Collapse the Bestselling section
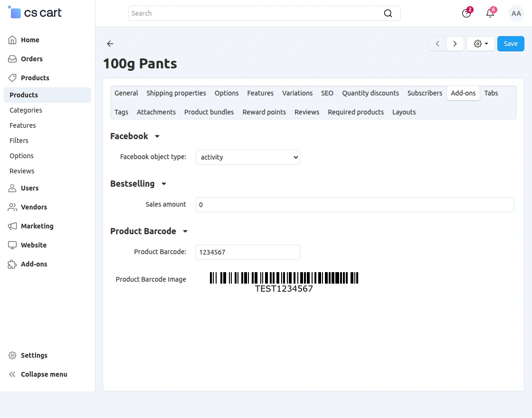Image resolution: width=532 pixels, height=418 pixels. (138, 184)
